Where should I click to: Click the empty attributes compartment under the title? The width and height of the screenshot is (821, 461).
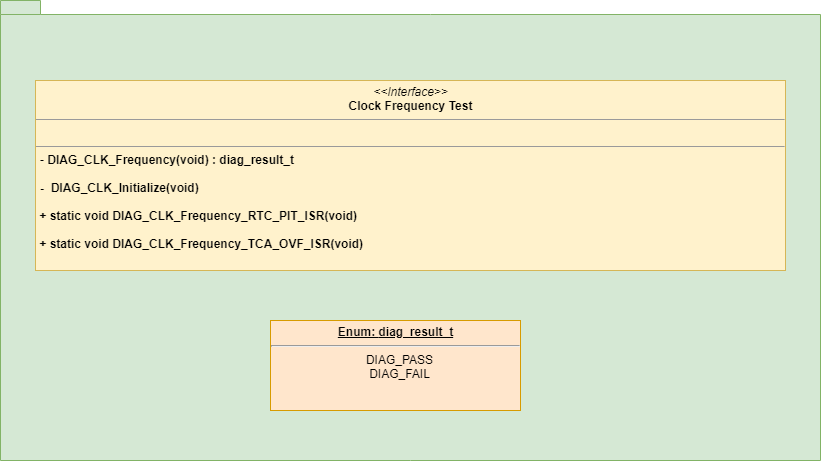pyautogui.click(x=410, y=132)
